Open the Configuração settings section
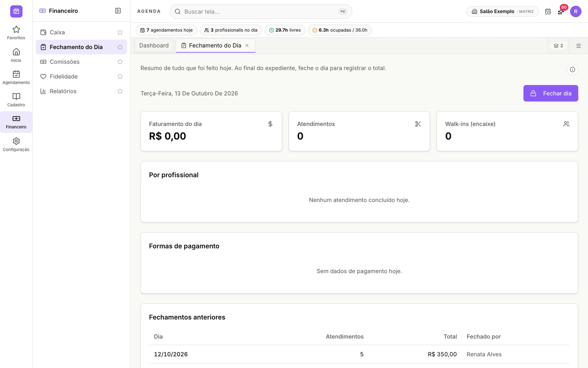This screenshot has height=368, width=588. point(16,144)
